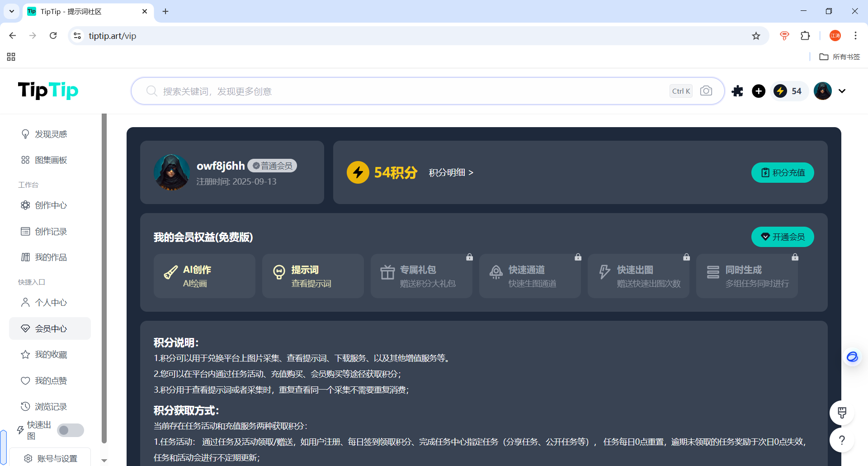This screenshot has width=868, height=466.
Task: Close the TipTip browser tab
Action: (145, 11)
